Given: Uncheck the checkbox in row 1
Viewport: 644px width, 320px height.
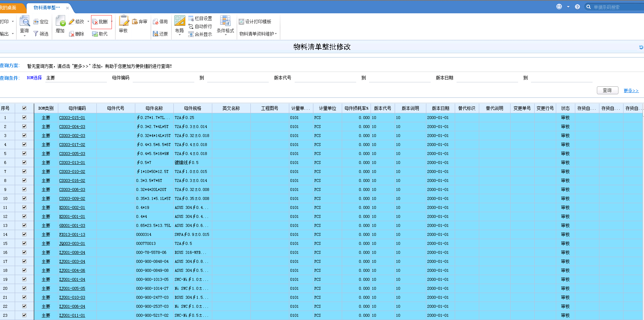Looking at the screenshot, I should point(24,118).
